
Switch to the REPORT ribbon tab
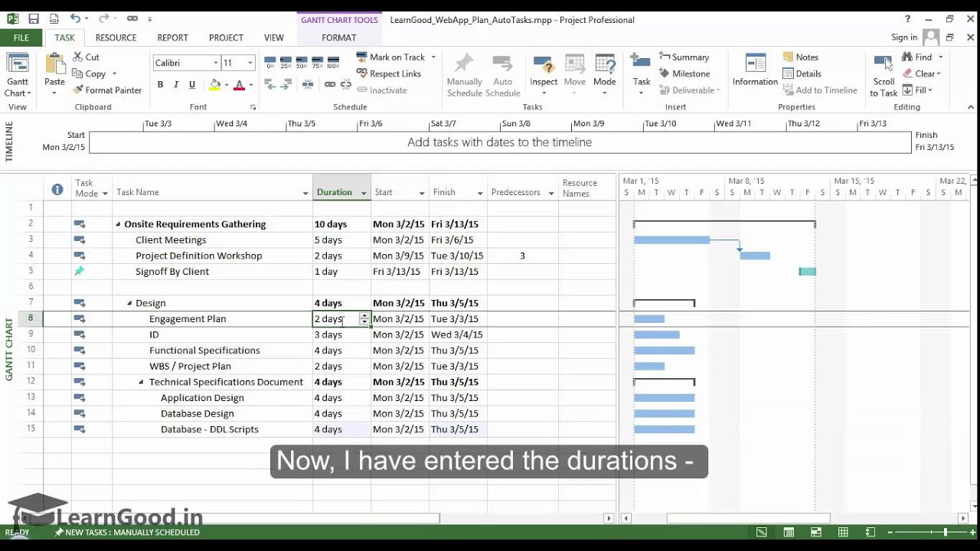[172, 37]
